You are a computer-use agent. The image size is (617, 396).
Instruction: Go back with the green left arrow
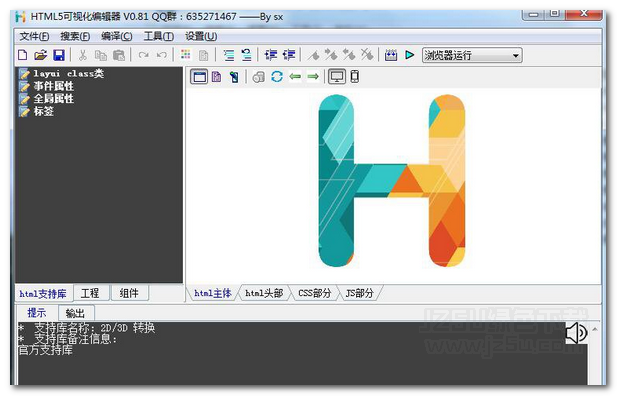tap(295, 76)
